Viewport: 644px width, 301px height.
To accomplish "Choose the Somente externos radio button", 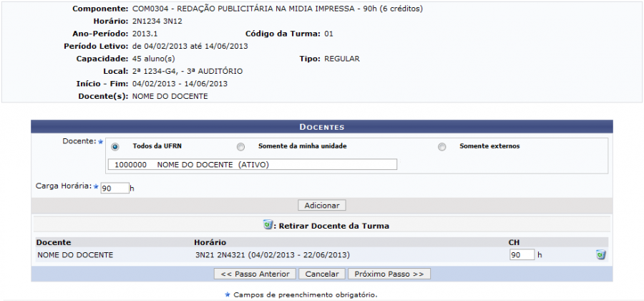I will [x=442, y=147].
